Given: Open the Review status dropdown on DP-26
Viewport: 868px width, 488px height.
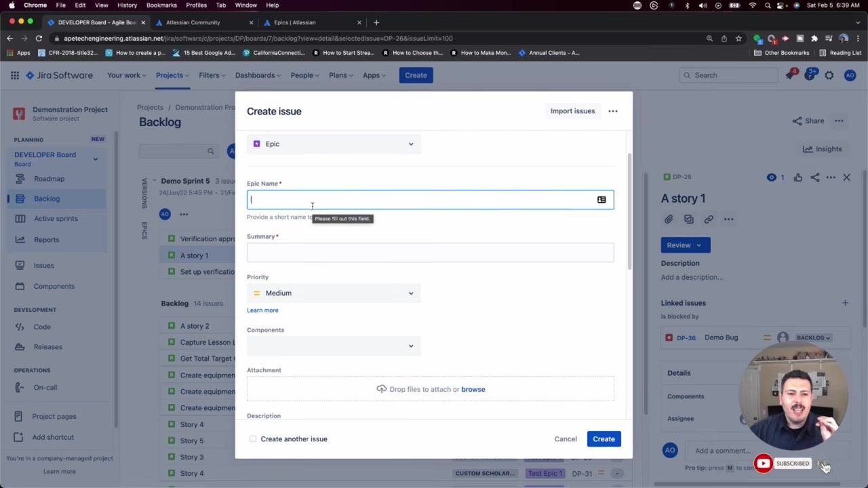Looking at the screenshot, I should pyautogui.click(x=686, y=245).
